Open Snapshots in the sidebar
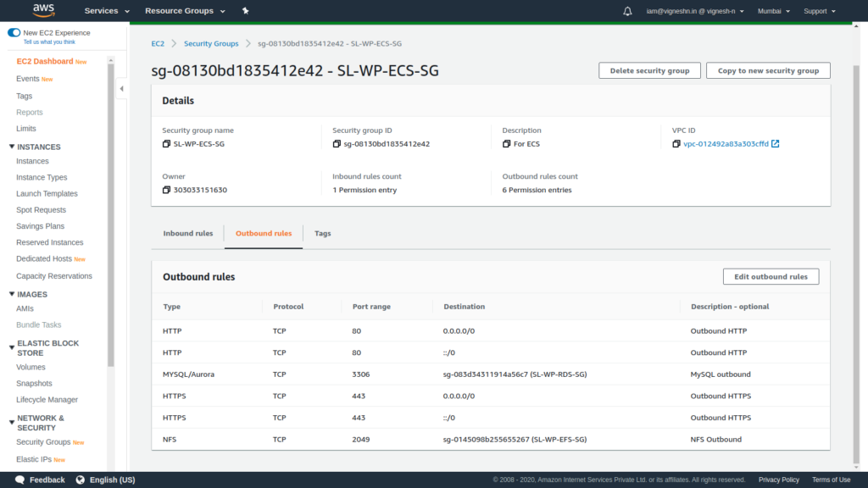This screenshot has width=868, height=488. click(34, 384)
